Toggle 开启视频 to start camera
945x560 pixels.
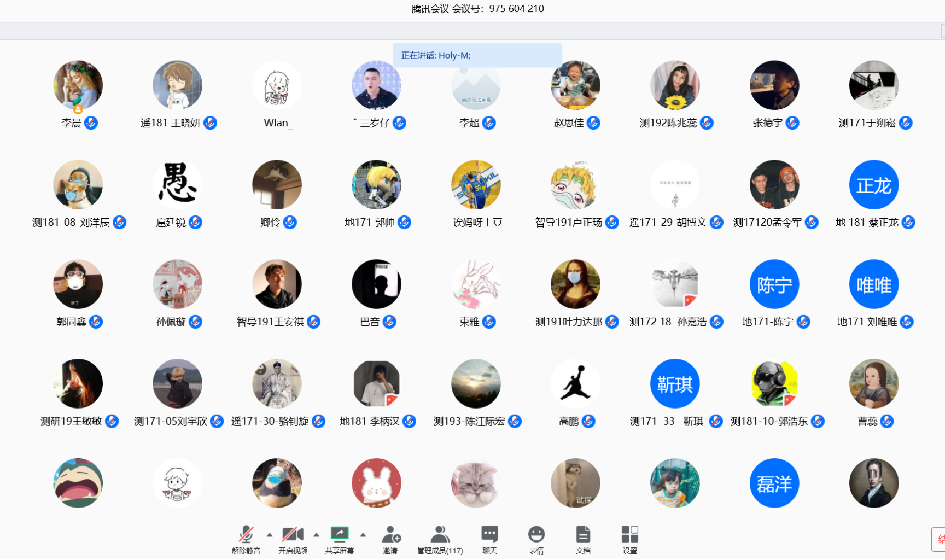tap(293, 535)
